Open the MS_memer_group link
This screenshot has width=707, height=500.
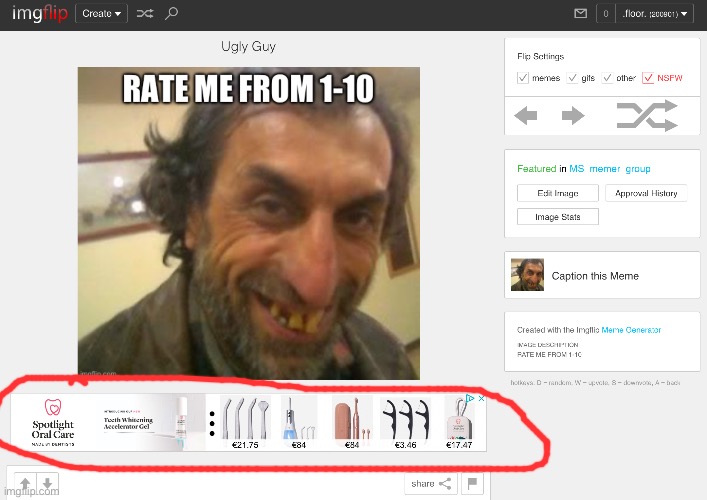pos(610,169)
